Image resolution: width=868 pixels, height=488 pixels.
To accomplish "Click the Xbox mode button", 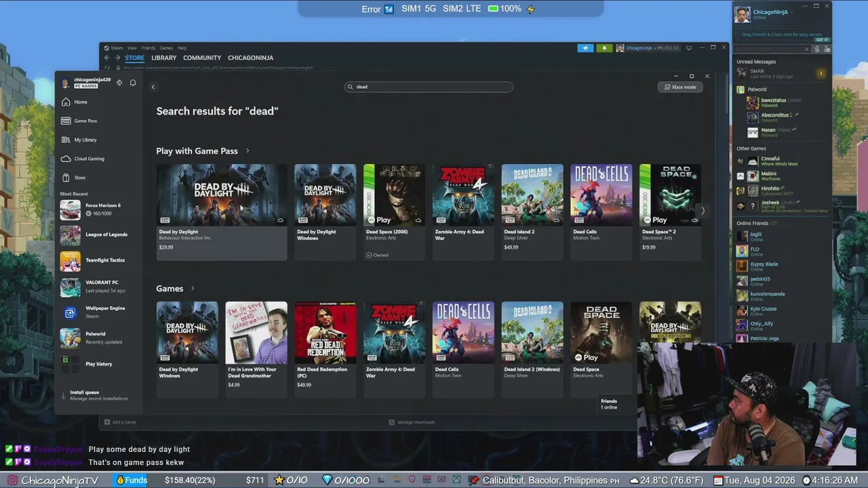I will pos(680,87).
